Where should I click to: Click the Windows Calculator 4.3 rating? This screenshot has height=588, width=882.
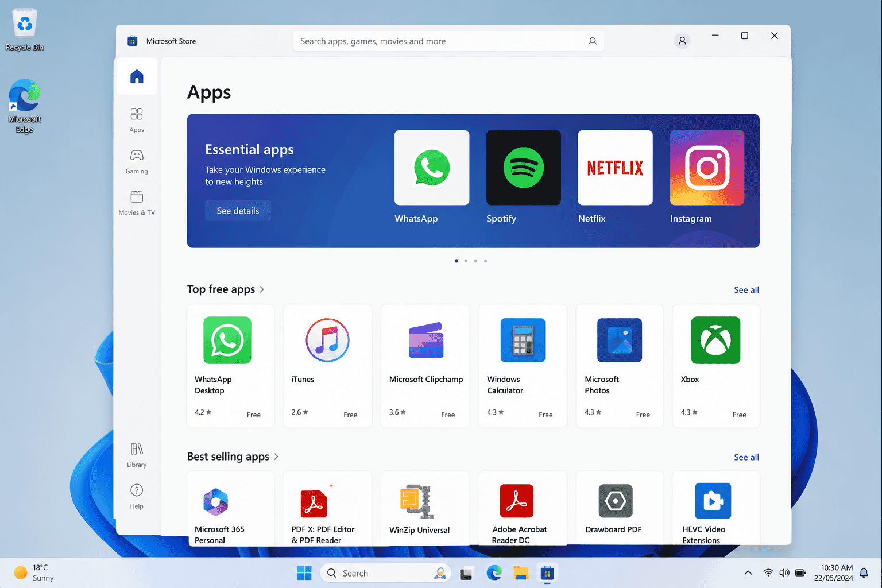coord(496,412)
